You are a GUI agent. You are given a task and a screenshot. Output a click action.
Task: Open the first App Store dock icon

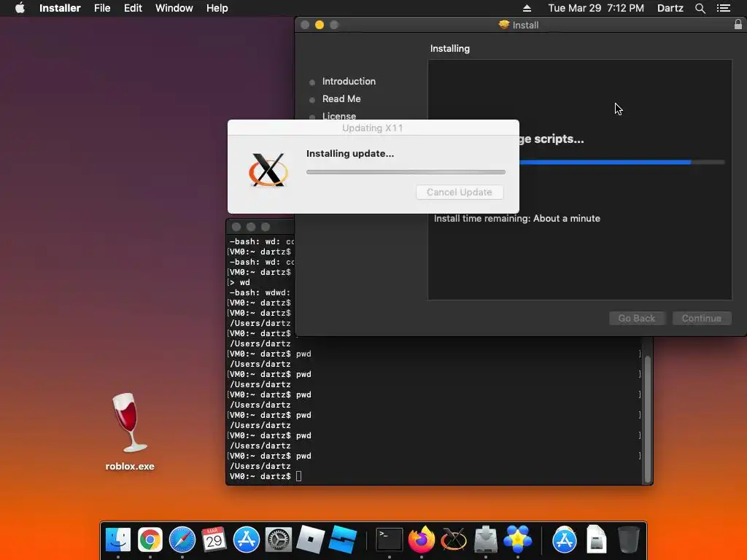[247, 540]
